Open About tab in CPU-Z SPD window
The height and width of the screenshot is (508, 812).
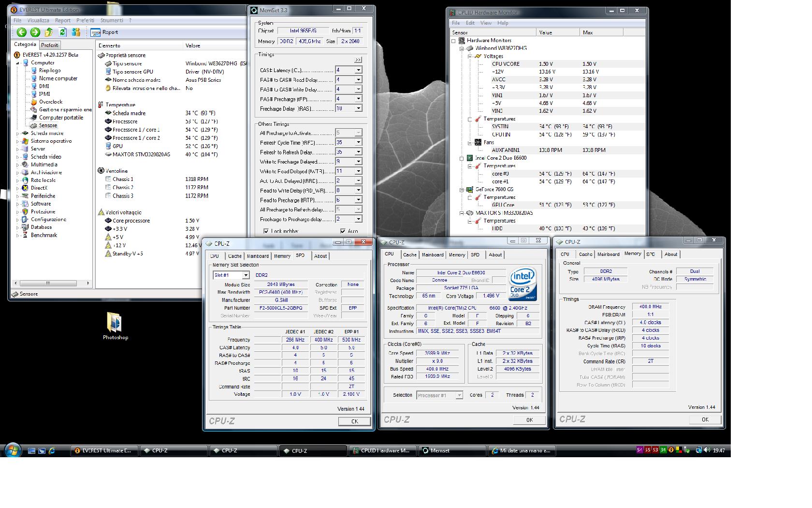tap(320, 256)
